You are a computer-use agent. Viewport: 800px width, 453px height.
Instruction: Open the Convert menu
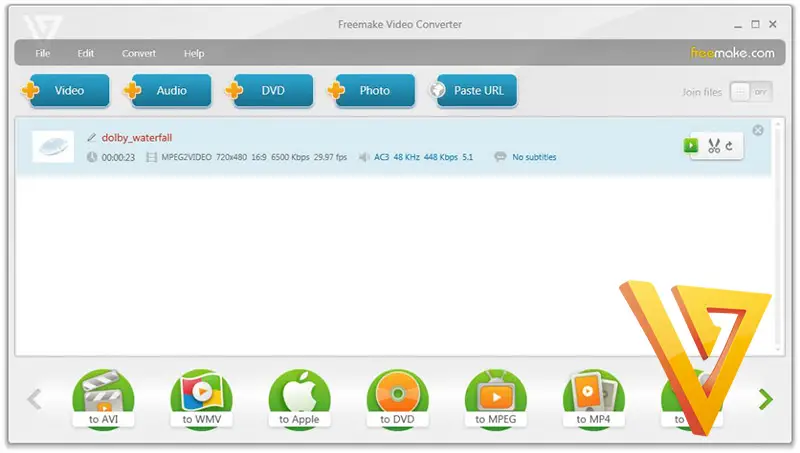tap(139, 53)
